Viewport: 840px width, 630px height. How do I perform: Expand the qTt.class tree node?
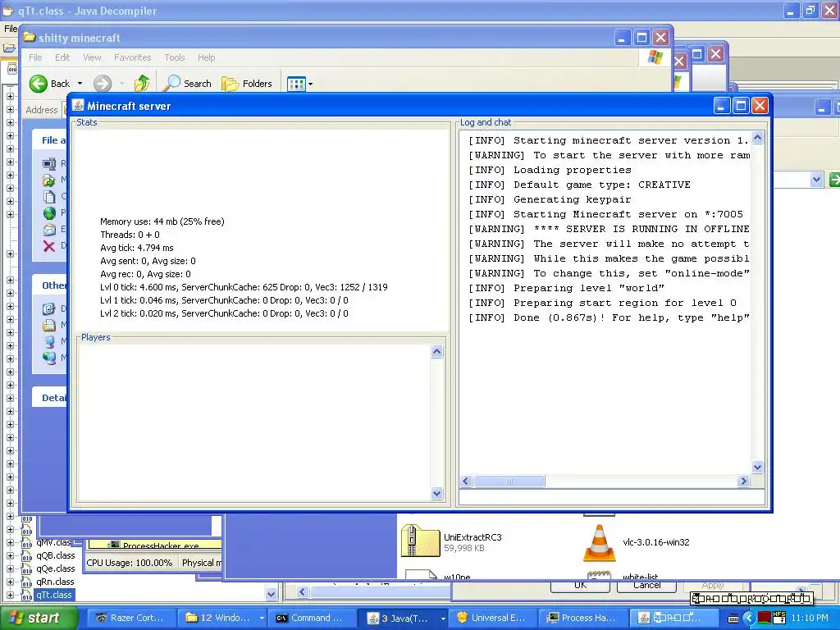coord(10,596)
